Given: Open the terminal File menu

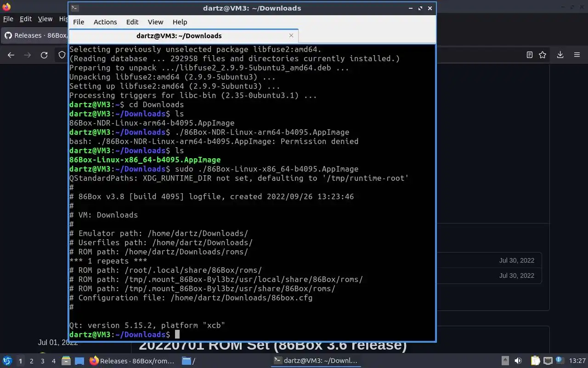Looking at the screenshot, I should click(x=79, y=22).
